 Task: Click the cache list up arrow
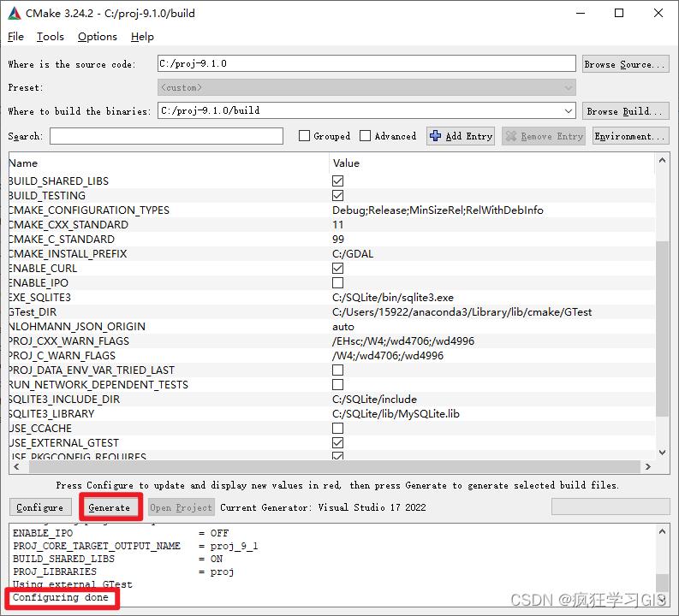(662, 161)
